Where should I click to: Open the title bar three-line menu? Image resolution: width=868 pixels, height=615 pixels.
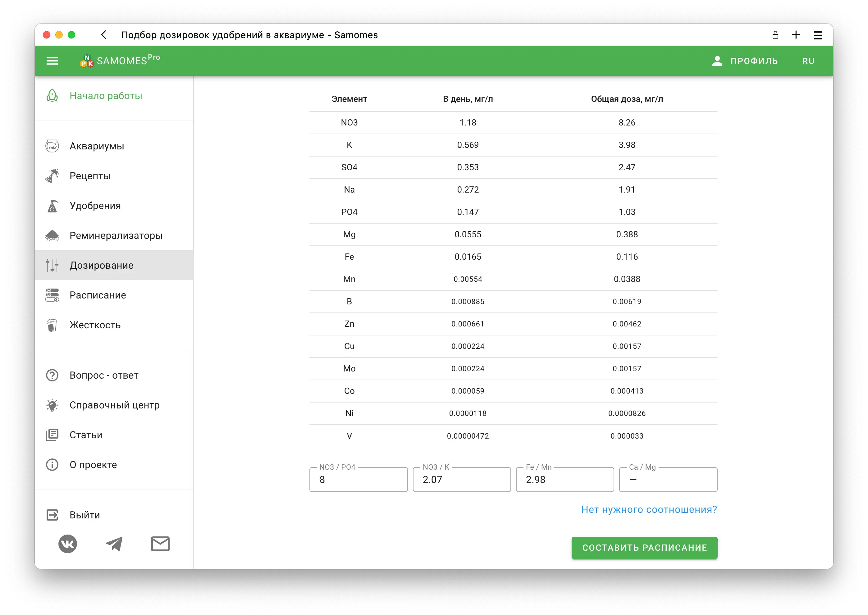(818, 35)
